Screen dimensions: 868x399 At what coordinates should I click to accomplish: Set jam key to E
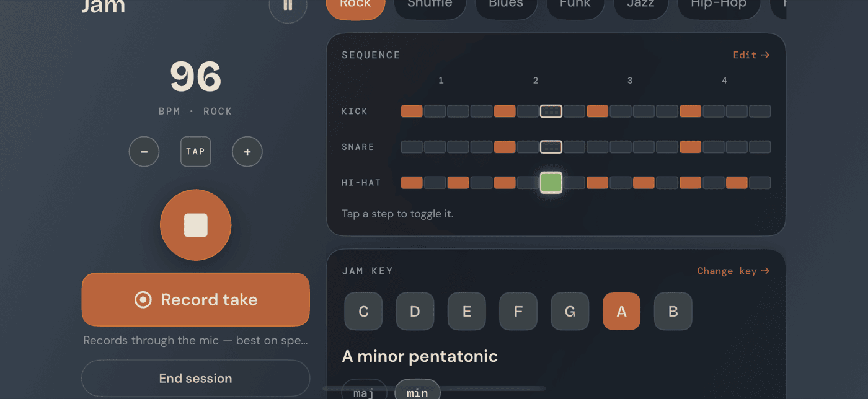467,311
